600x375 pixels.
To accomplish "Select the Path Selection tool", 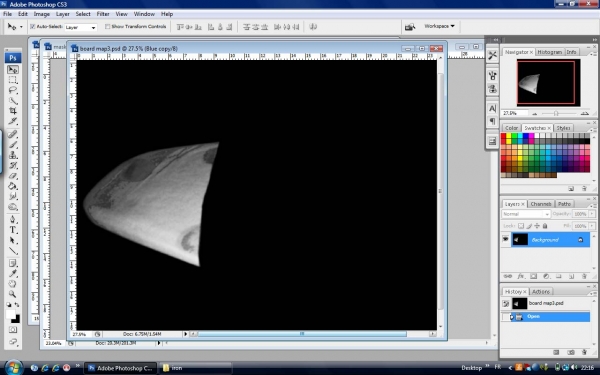I will click(x=13, y=240).
